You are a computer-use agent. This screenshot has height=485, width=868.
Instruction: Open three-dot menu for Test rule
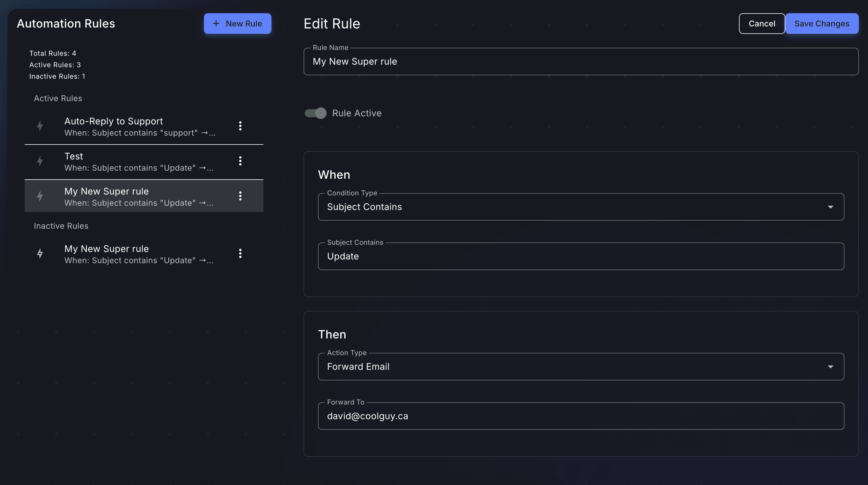click(240, 161)
